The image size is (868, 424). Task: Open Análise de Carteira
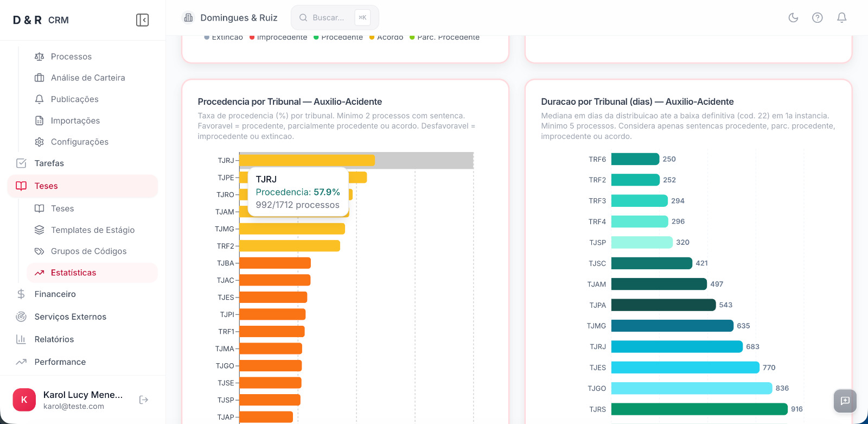pos(87,78)
